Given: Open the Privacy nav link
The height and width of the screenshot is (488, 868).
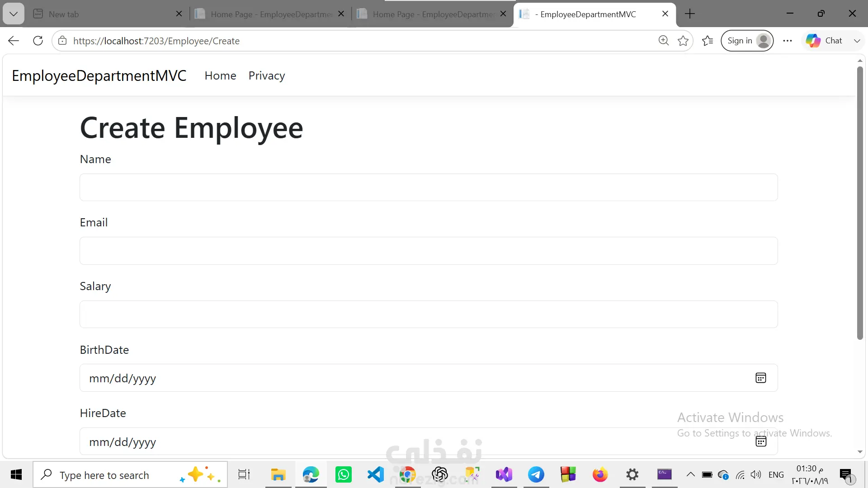Looking at the screenshot, I should [267, 75].
